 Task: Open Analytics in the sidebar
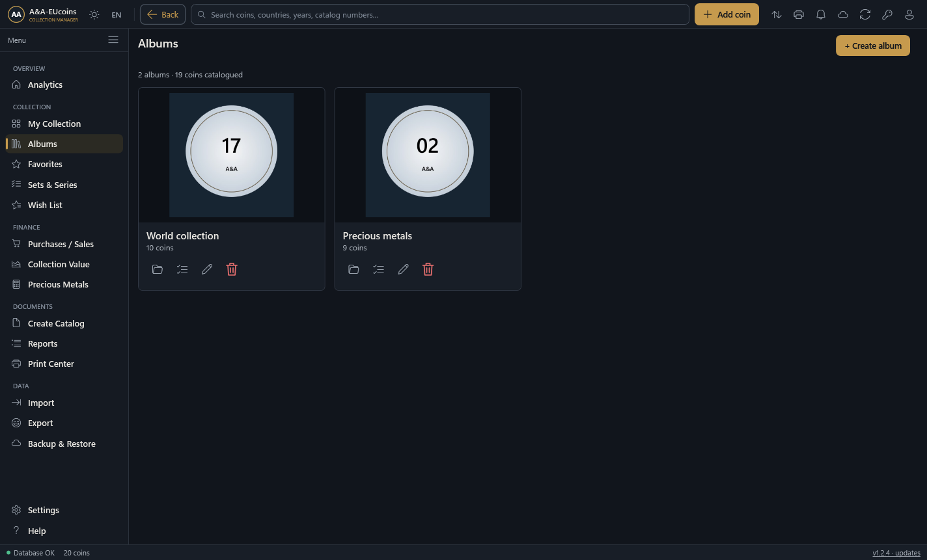[64, 85]
